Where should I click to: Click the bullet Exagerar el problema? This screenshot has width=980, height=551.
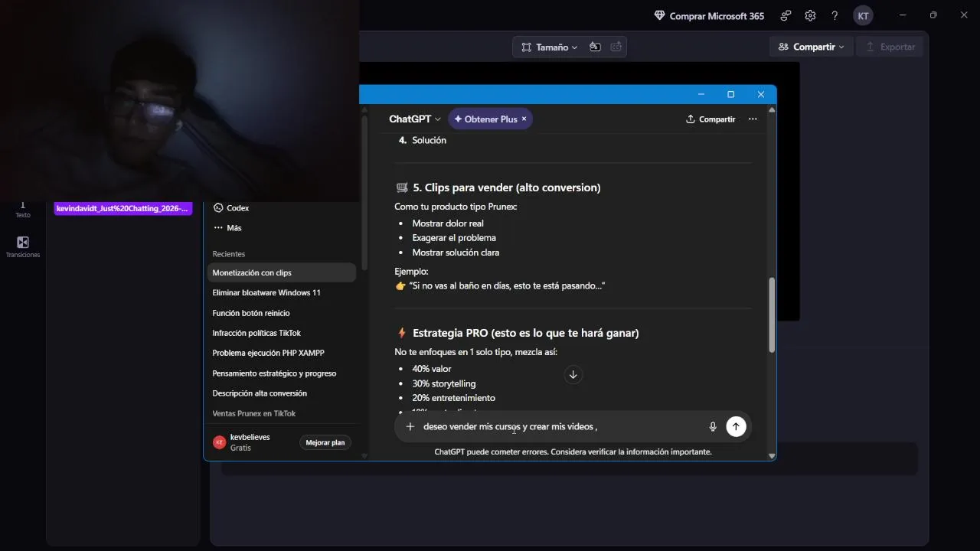tap(454, 238)
